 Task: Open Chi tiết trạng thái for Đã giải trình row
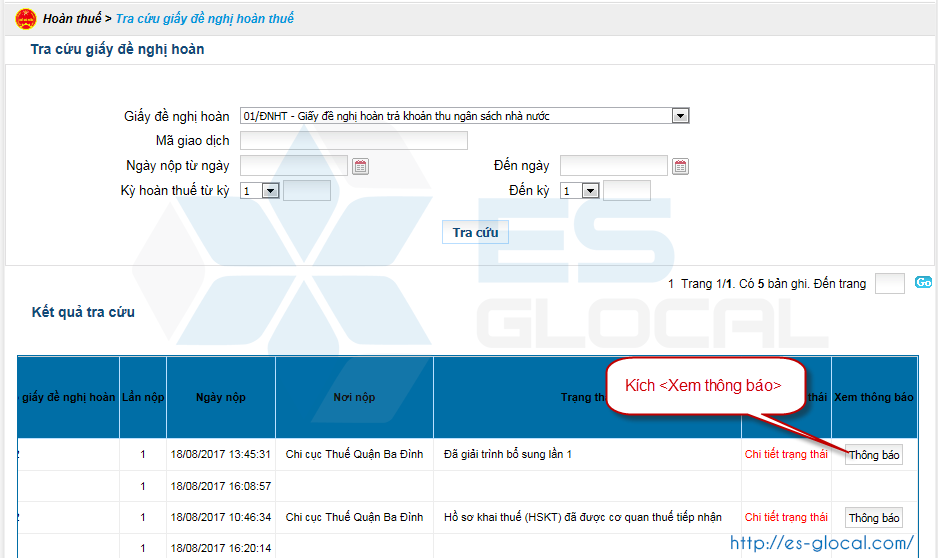pyautogui.click(x=786, y=455)
